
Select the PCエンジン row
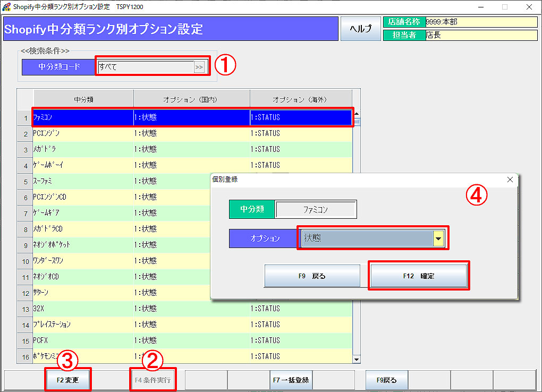point(83,133)
